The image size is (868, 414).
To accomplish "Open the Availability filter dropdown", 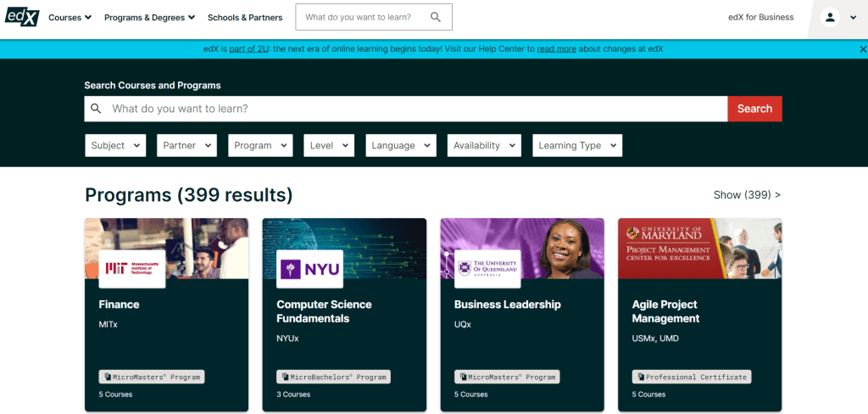I will (x=483, y=145).
